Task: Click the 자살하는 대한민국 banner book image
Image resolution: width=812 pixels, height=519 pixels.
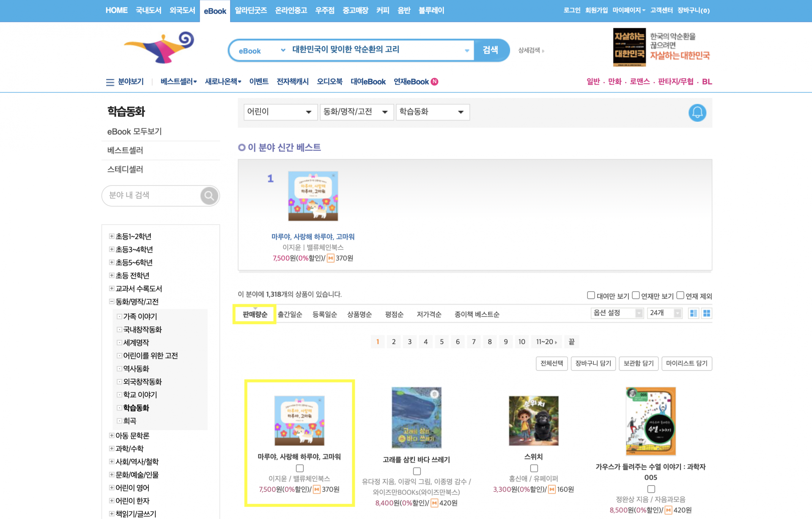Action: click(x=629, y=47)
